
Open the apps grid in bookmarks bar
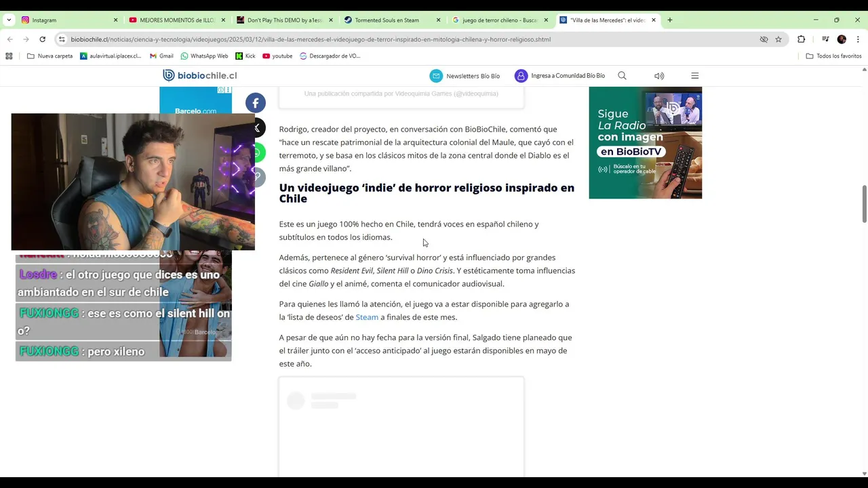point(9,56)
